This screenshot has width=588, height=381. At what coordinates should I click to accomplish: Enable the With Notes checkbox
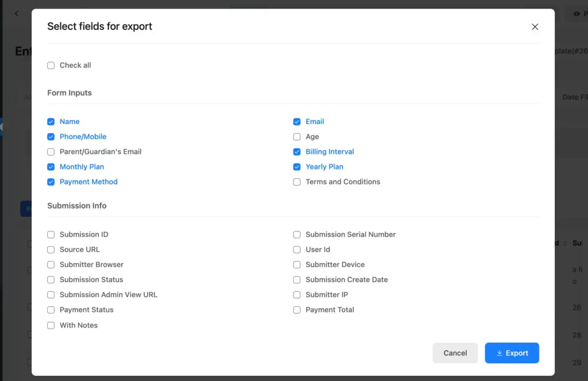(51, 325)
